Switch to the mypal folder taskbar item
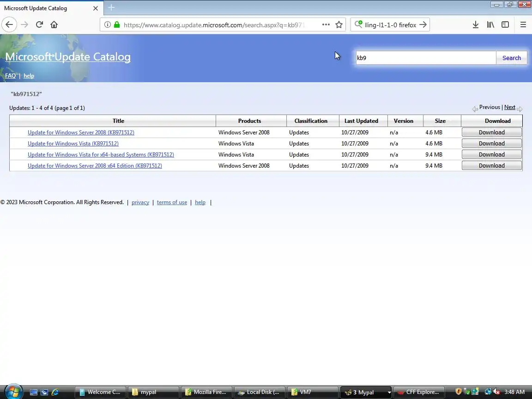 tap(153, 392)
